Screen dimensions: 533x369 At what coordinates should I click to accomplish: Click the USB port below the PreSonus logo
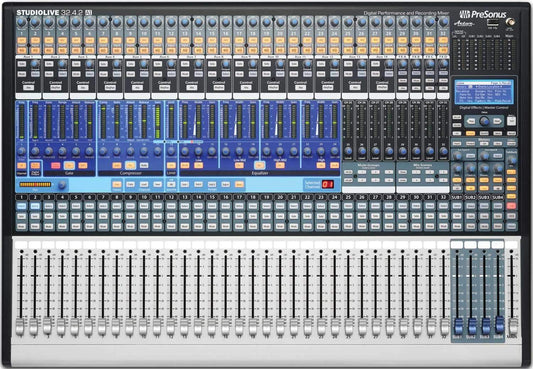(x=492, y=23)
